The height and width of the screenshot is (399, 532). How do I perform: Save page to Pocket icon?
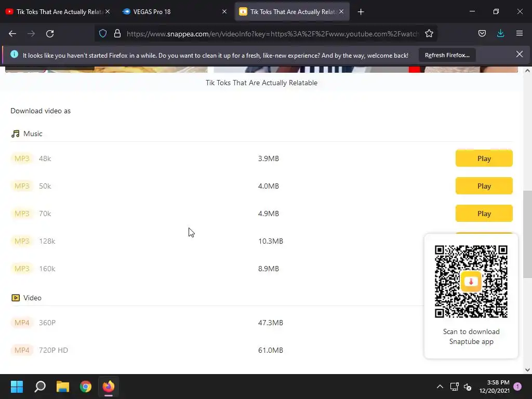click(x=482, y=33)
